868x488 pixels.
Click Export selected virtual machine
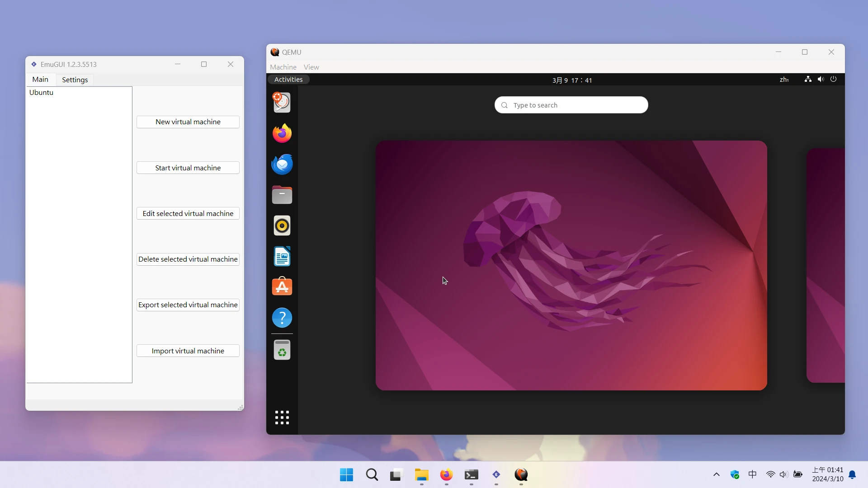pos(188,305)
